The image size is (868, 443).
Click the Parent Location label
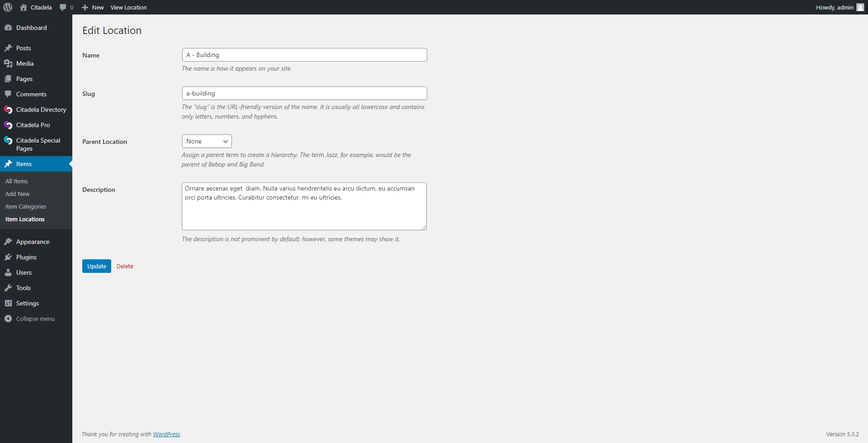click(104, 142)
